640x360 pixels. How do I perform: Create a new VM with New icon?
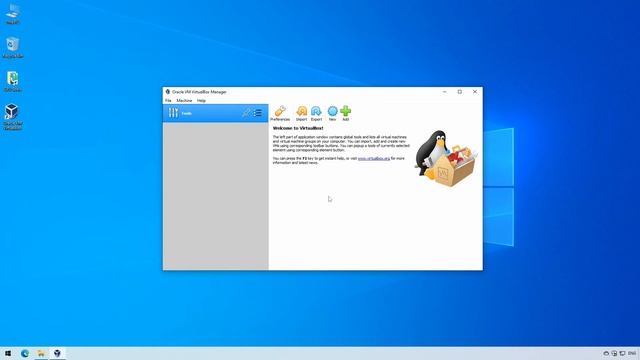pos(333,113)
